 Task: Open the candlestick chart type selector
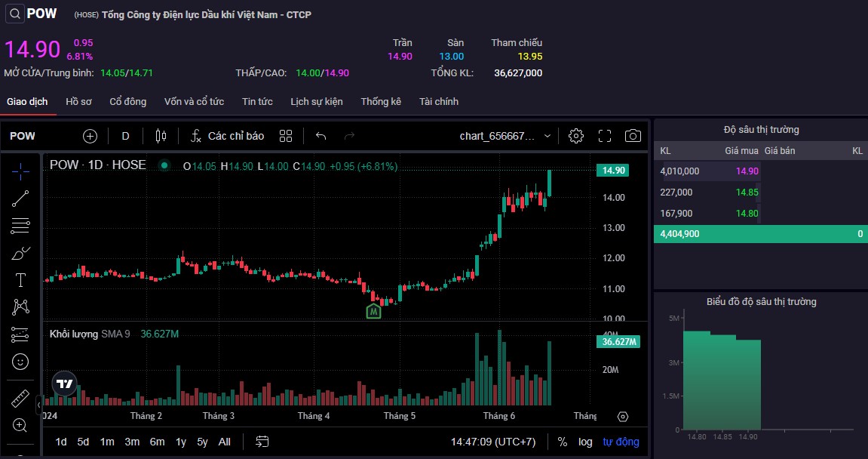pos(160,136)
